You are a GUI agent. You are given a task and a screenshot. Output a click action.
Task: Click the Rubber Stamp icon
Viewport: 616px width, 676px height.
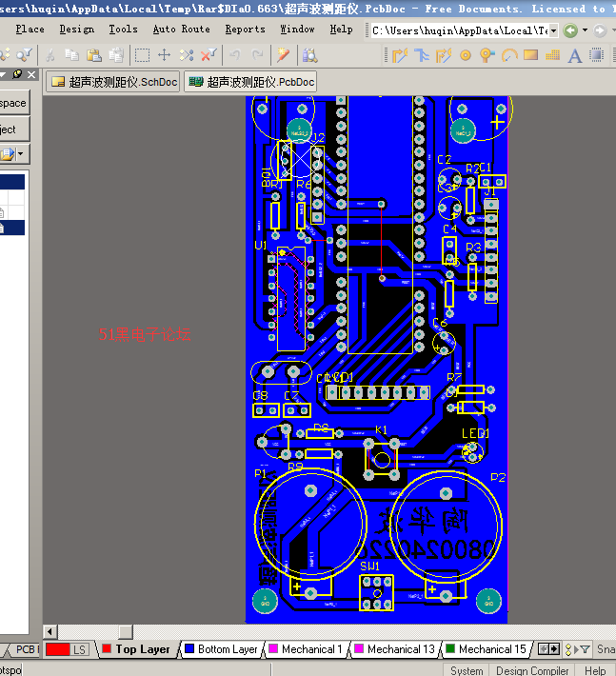click(116, 55)
